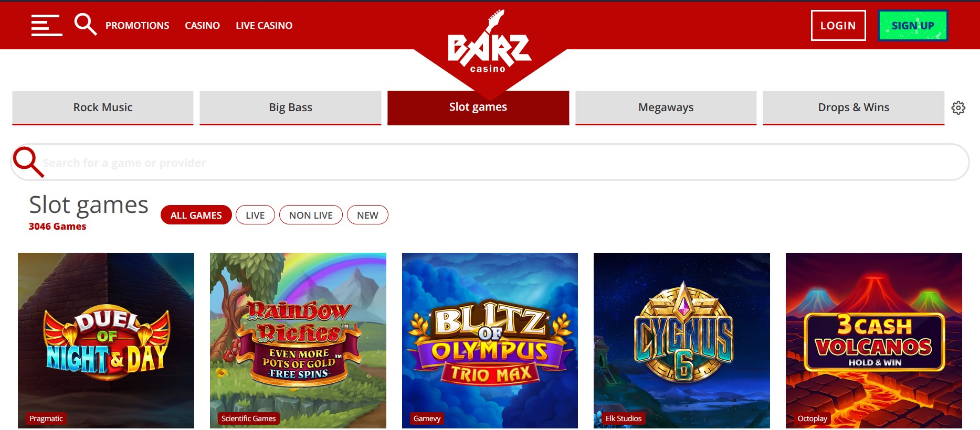This screenshot has height=430, width=980.
Task: Go to the Promotions page
Action: coord(137,25)
